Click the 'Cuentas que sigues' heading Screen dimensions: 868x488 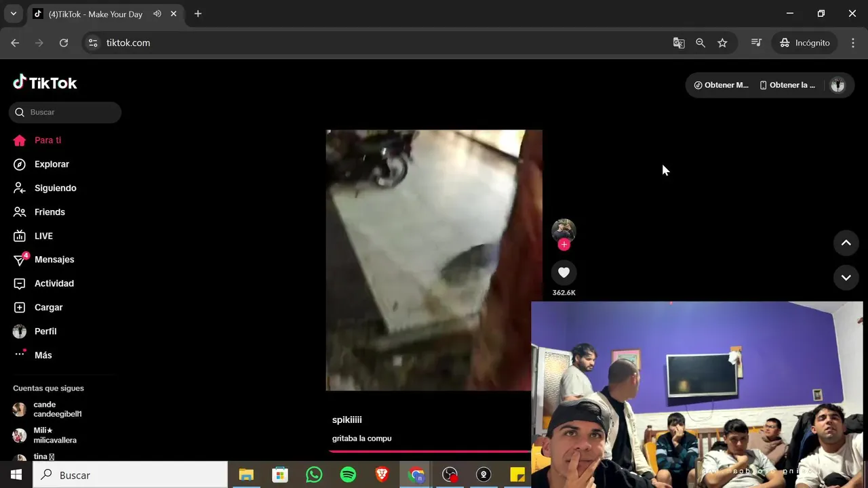(x=48, y=388)
